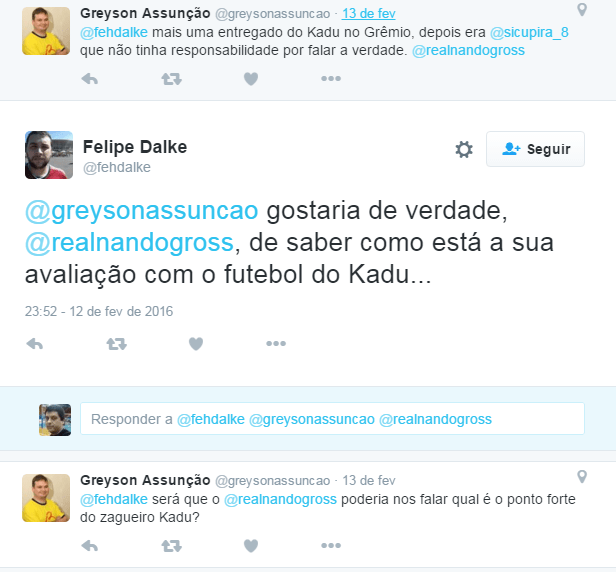Retweet the bottom zagueiro Kadu tweet
The image size is (616, 572).
(171, 546)
